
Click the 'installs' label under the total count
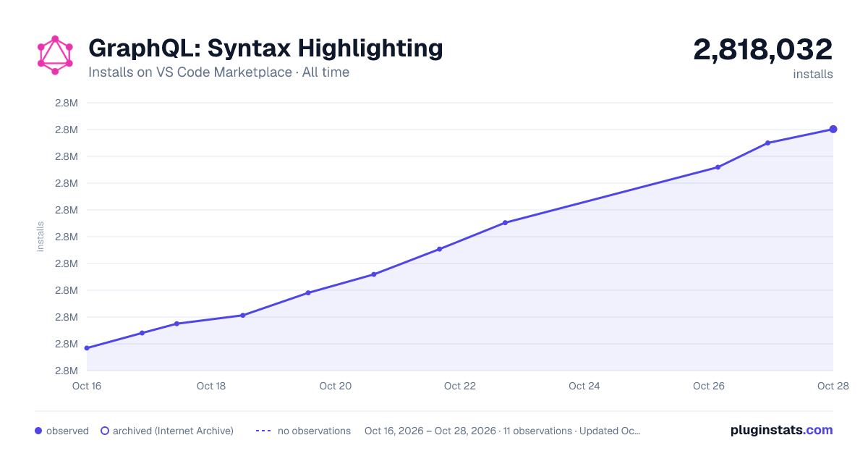pyautogui.click(x=813, y=74)
